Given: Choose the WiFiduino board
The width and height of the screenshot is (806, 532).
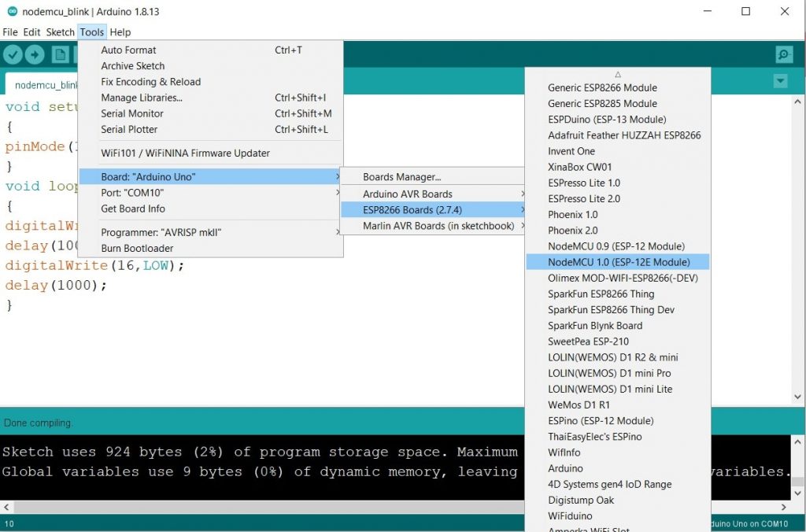Looking at the screenshot, I should coord(618,516).
